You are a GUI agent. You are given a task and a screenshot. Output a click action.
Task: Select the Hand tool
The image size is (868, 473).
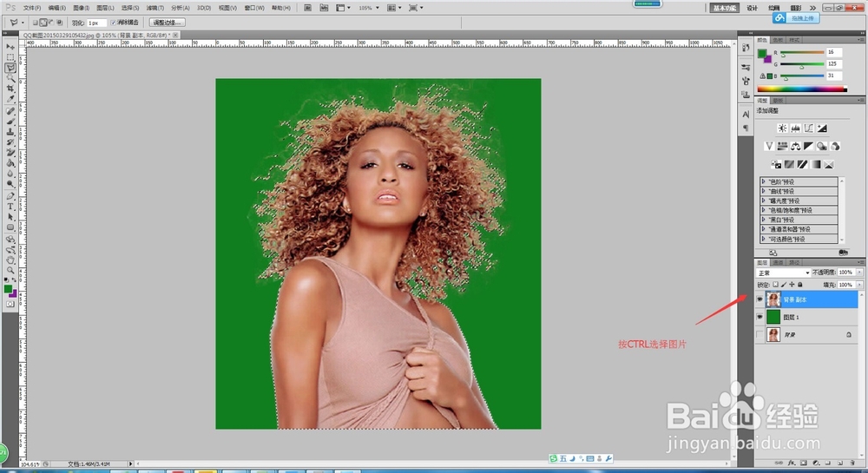[10, 260]
